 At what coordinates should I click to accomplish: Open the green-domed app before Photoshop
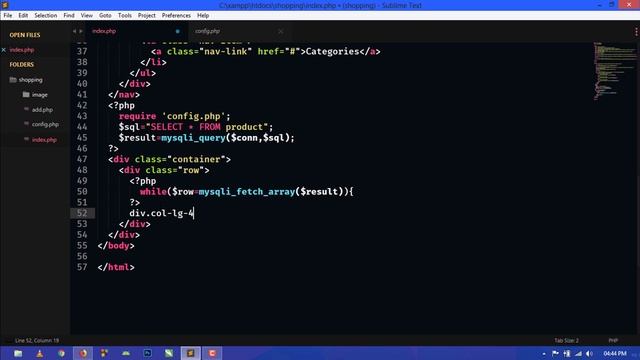coord(126,353)
